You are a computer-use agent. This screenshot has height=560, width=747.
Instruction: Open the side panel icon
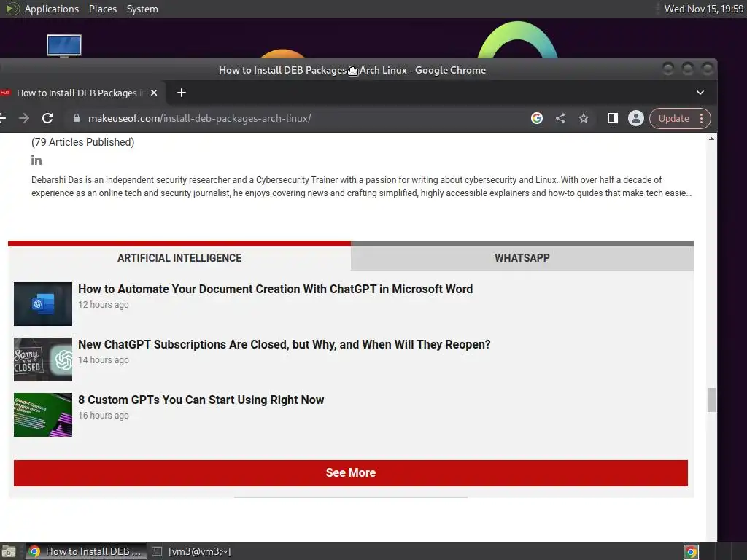[x=613, y=118]
